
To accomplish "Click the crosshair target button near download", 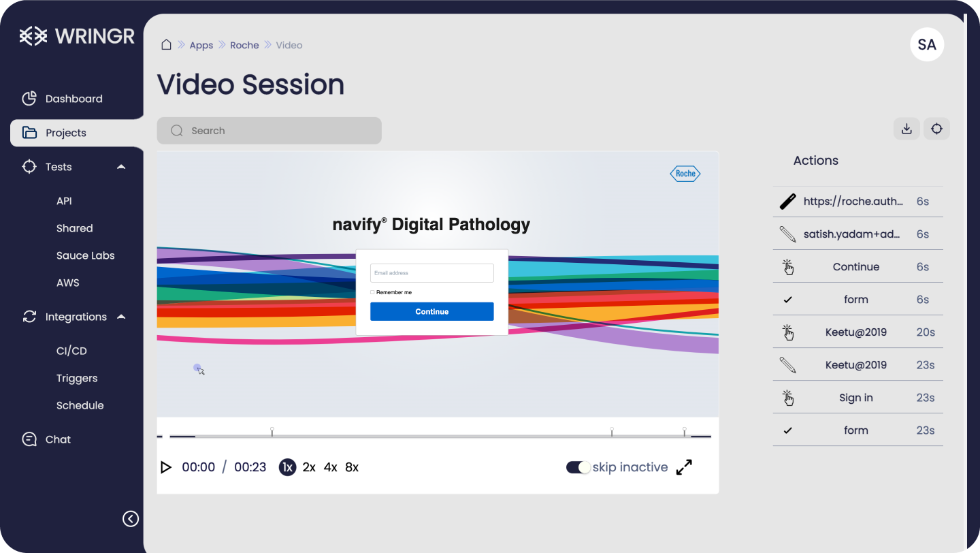I will coord(936,129).
